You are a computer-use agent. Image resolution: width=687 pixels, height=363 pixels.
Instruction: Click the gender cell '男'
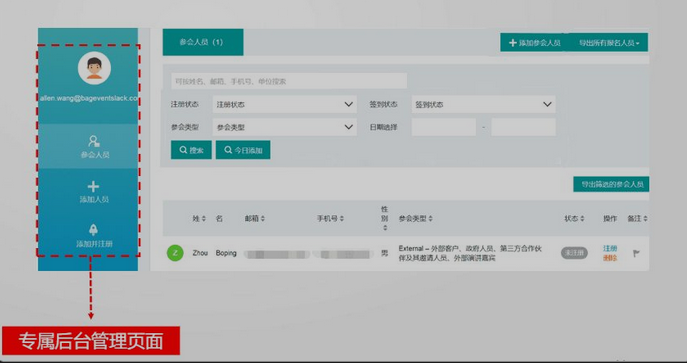pos(385,253)
